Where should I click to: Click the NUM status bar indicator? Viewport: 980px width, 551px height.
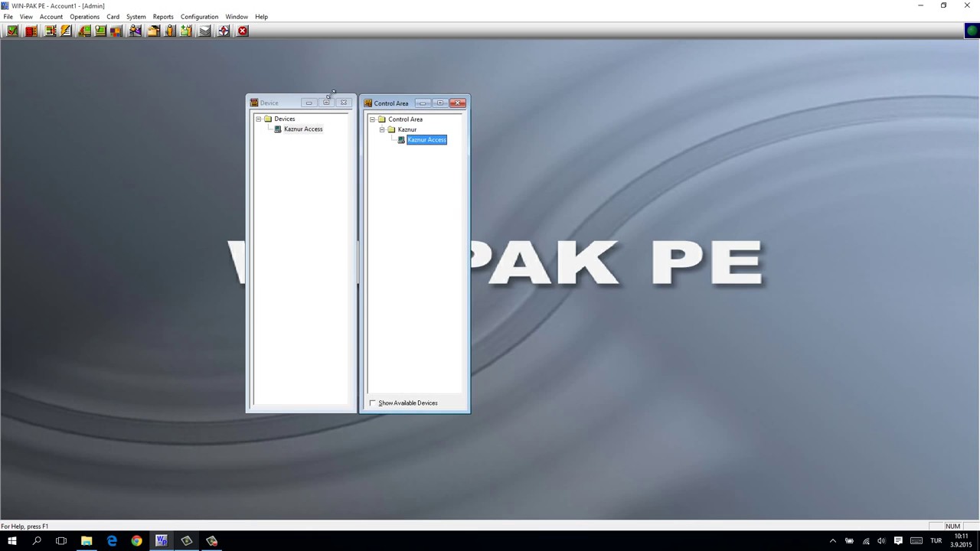tap(952, 527)
